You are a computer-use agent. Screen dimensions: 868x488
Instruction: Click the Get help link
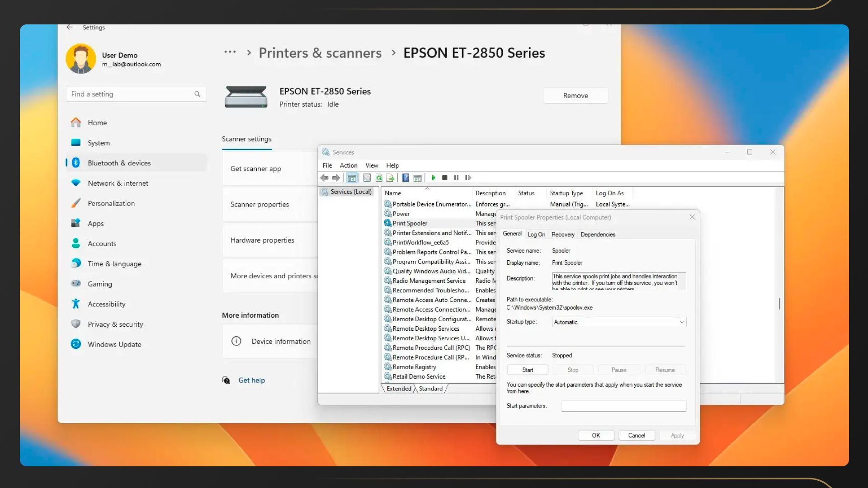251,380
